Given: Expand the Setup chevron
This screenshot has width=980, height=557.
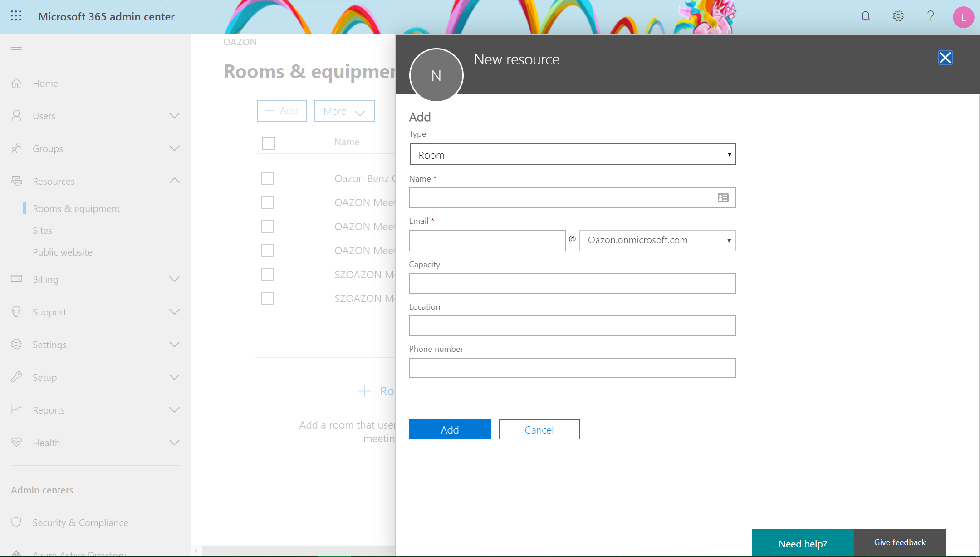Looking at the screenshot, I should tap(174, 377).
